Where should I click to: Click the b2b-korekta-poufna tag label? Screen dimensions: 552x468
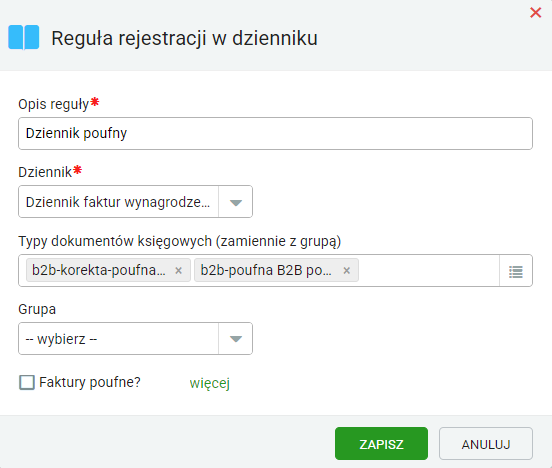[x=99, y=270]
